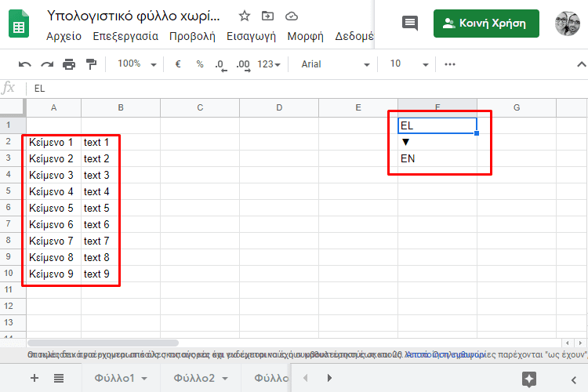
Task: Click cell with Κείμενο 9
Action: point(53,274)
